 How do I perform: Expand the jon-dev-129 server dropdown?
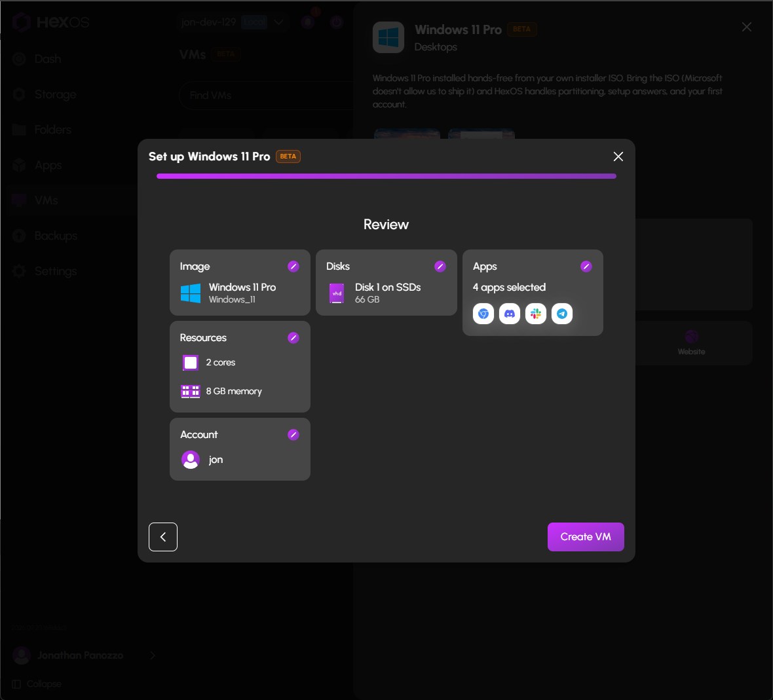click(x=278, y=22)
